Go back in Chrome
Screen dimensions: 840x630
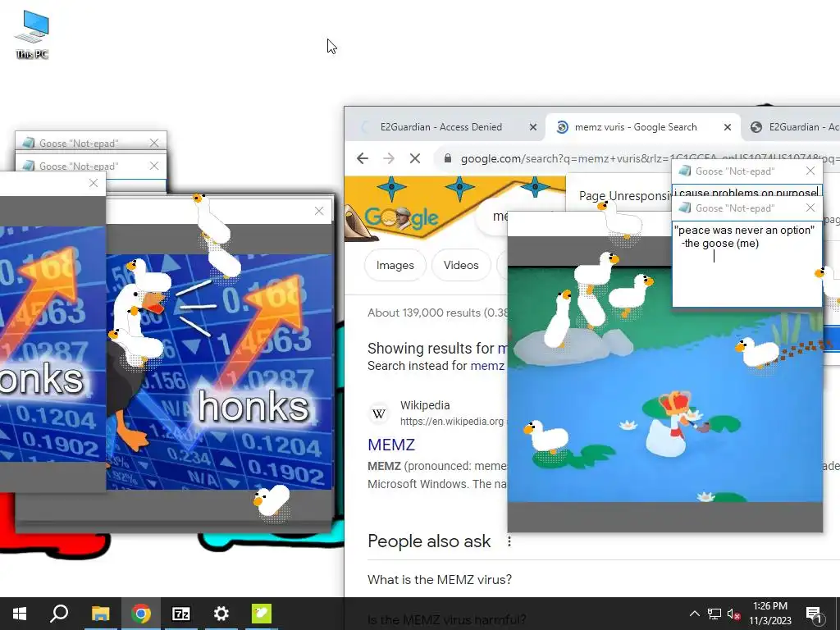tap(363, 158)
